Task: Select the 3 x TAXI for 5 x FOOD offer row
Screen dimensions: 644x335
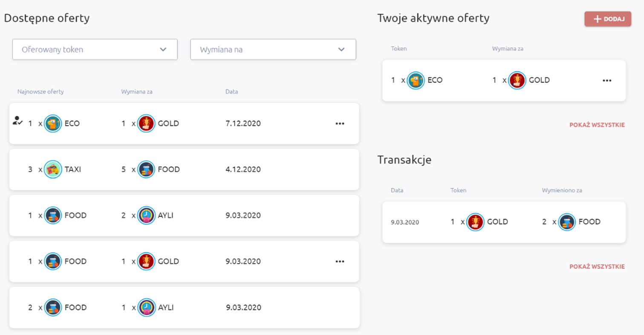Action: pos(184,169)
